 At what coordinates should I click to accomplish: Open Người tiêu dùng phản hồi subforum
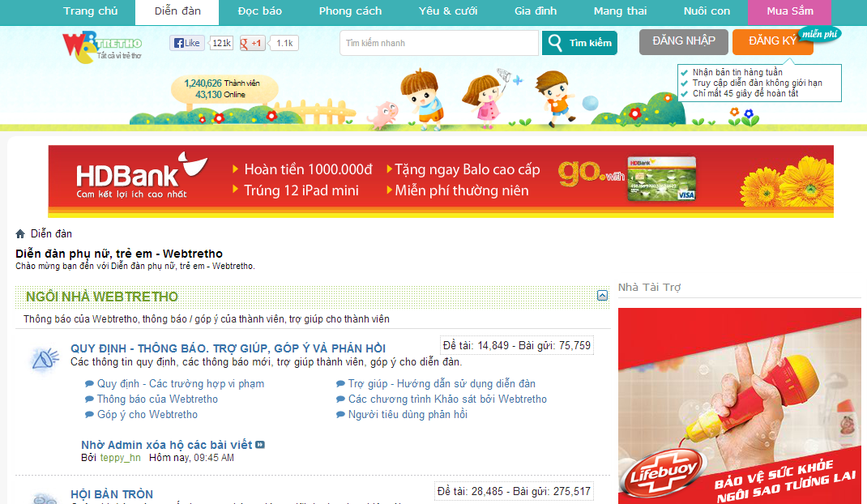(x=408, y=414)
